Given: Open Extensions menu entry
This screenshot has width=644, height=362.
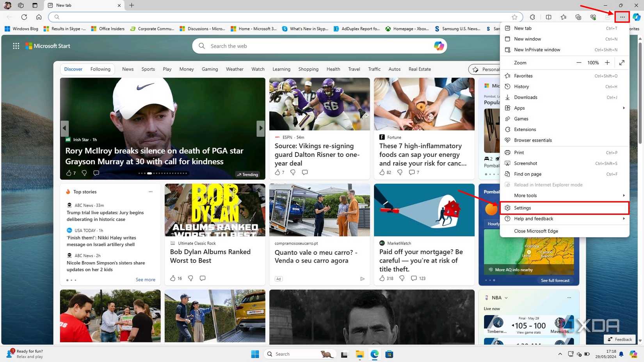Looking at the screenshot, I should point(565,130).
